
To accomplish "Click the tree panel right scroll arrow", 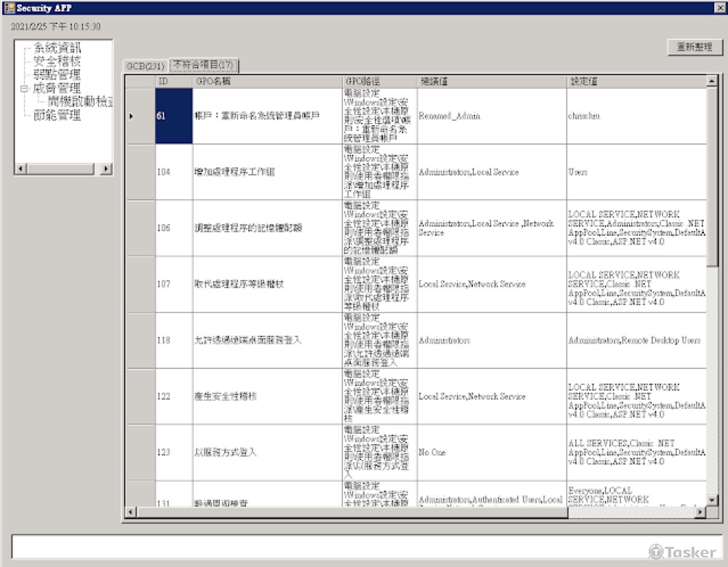I will [106, 169].
